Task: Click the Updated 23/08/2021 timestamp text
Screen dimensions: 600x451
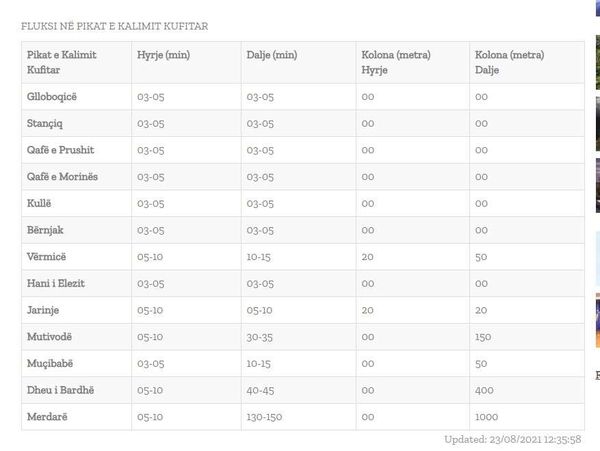Action: point(512,440)
